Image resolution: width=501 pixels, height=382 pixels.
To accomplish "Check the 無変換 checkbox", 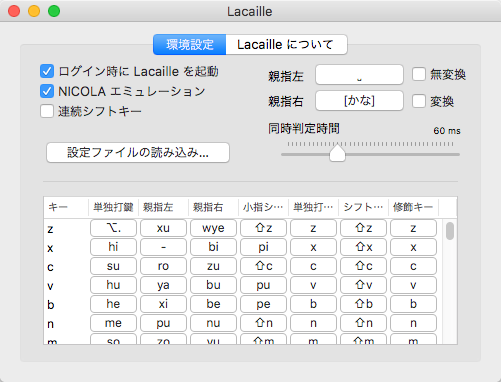I will pos(419,74).
